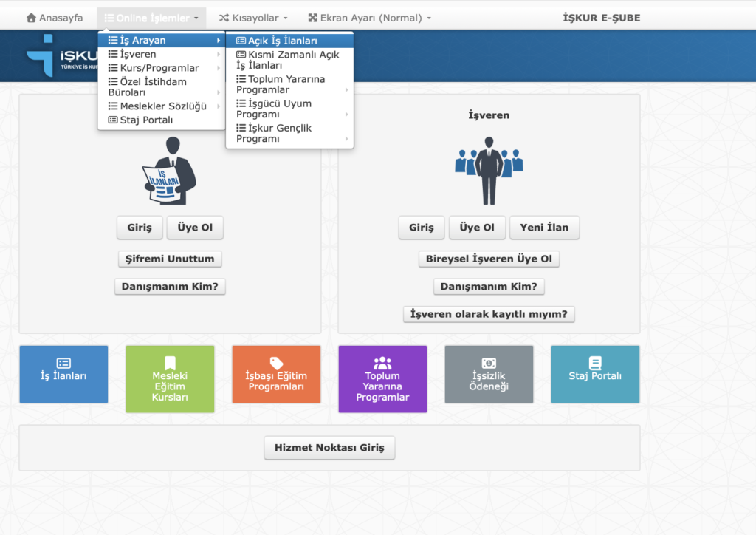The image size is (756, 535).
Task: Select Açık İş İlanları from the submenu
Action: [282, 41]
